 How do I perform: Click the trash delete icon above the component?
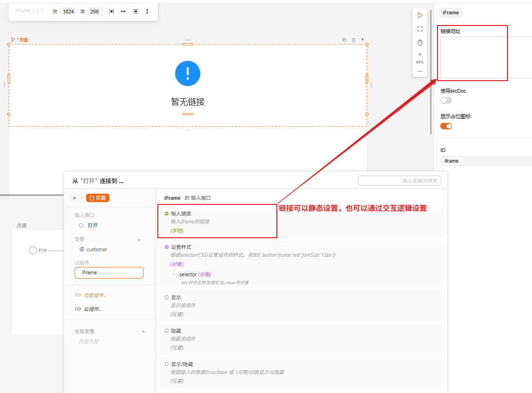pyautogui.click(x=354, y=40)
